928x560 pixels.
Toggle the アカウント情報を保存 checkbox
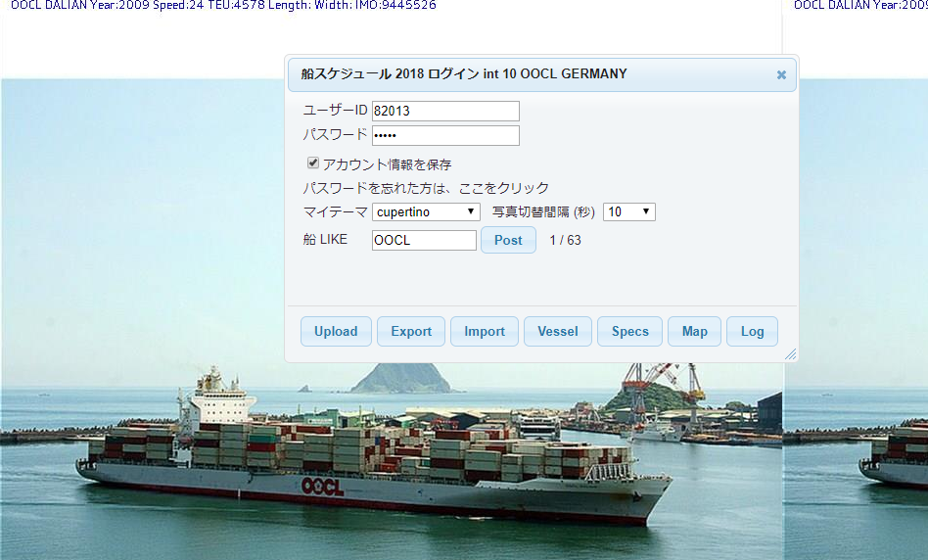(x=313, y=163)
